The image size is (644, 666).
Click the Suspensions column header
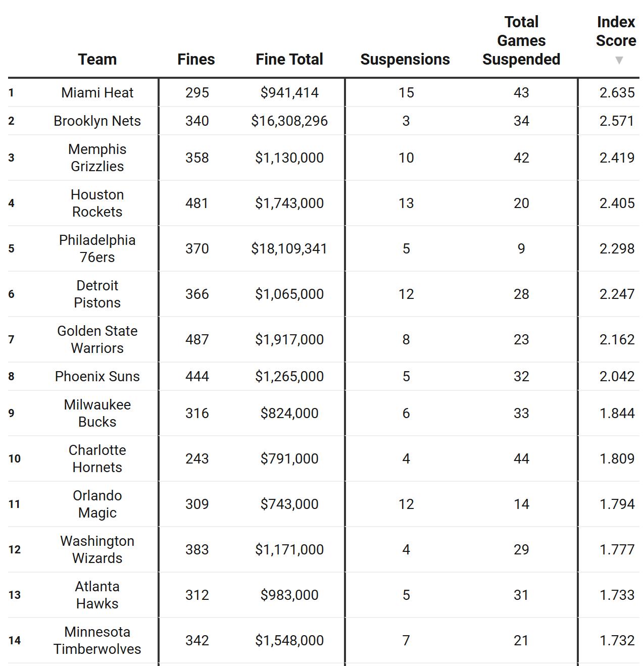tap(405, 59)
